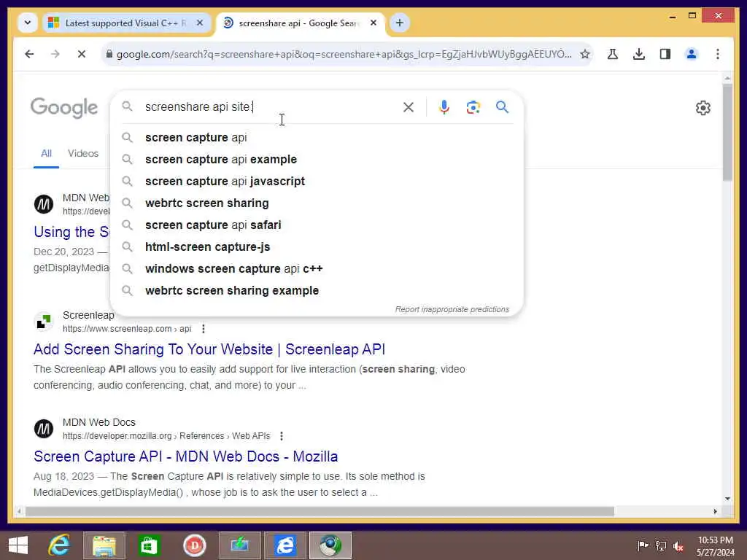Submit search with magnifier button

[x=502, y=107]
